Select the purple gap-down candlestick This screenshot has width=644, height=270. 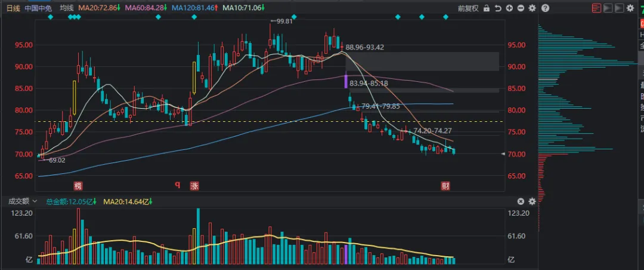(x=346, y=79)
